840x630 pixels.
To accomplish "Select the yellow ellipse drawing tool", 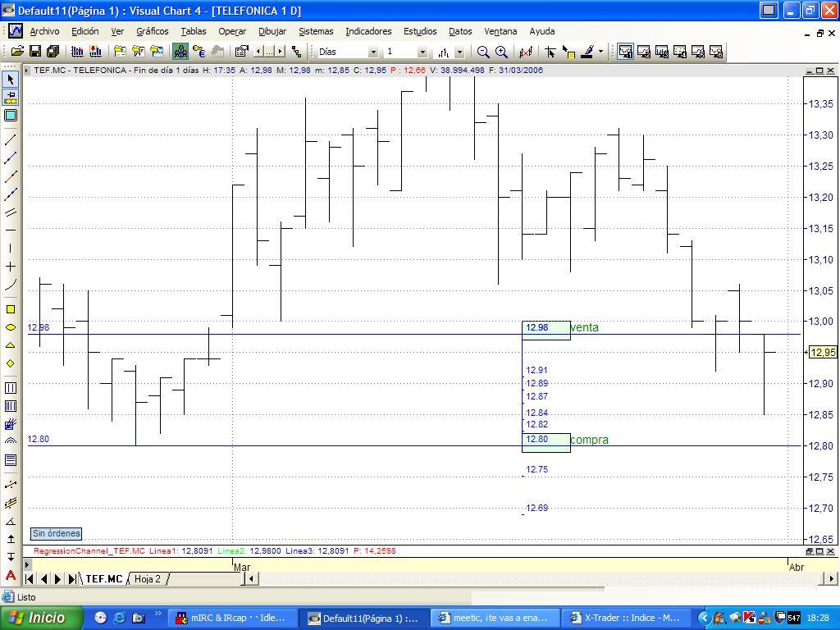I will click(x=10, y=327).
